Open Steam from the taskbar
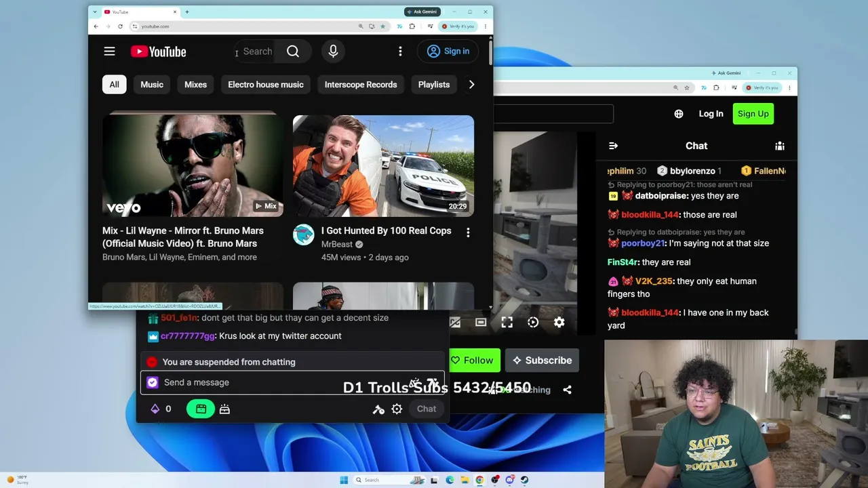The height and width of the screenshot is (488, 868). (524, 480)
